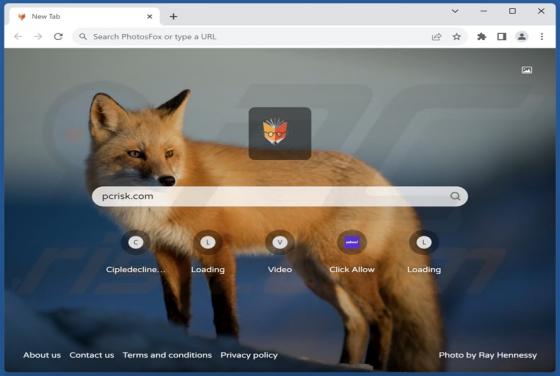
Task: Click the fox favicon on New Tab
Action: pos(22,16)
